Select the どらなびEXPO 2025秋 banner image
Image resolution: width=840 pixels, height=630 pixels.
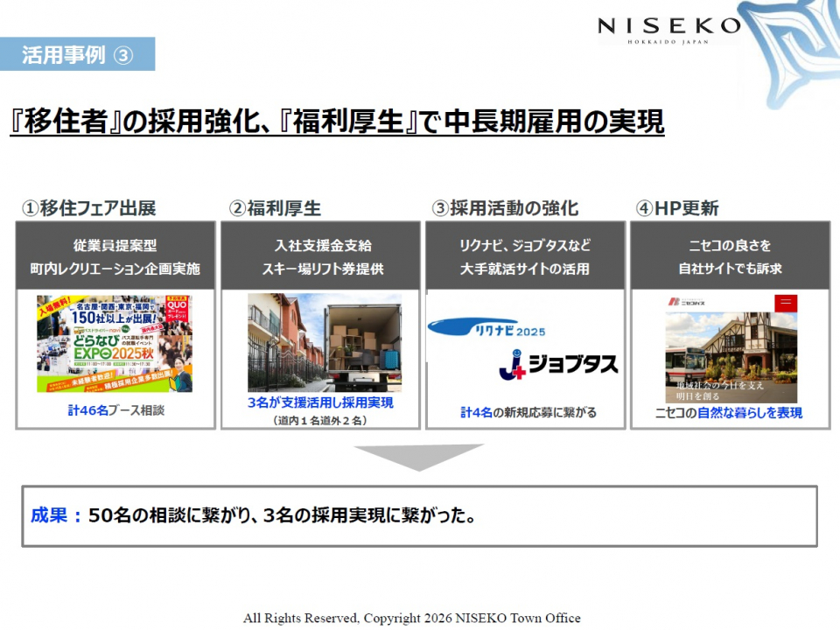coord(115,344)
